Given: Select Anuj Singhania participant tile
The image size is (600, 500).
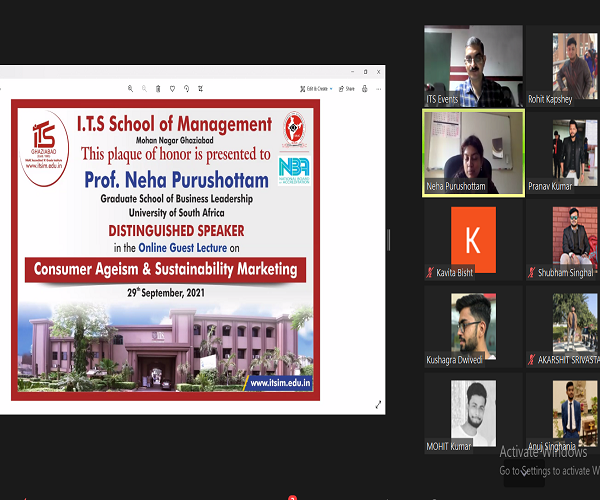Looking at the screenshot, I should [563, 413].
